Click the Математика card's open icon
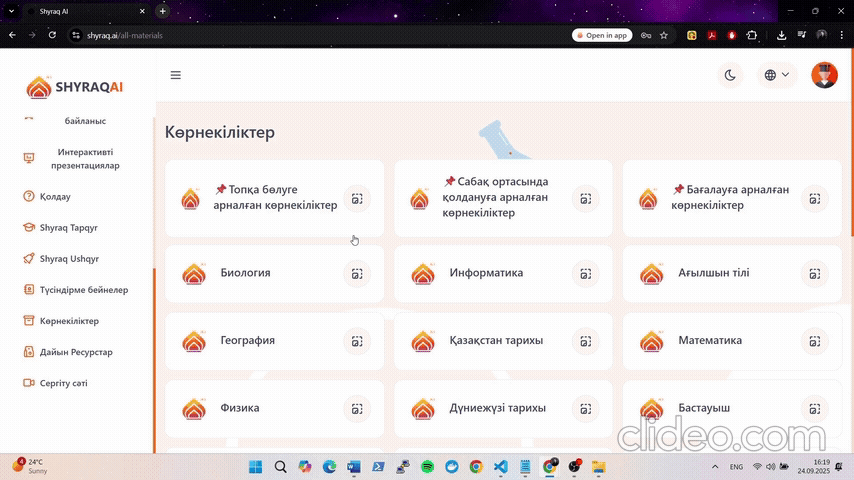 (815, 341)
